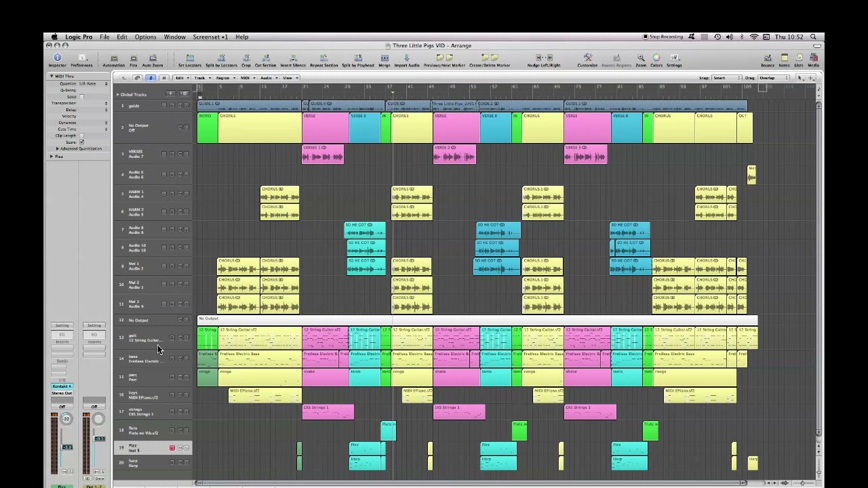This screenshot has width=868, height=488.
Task: Open the local Region menu
Action: (224, 78)
